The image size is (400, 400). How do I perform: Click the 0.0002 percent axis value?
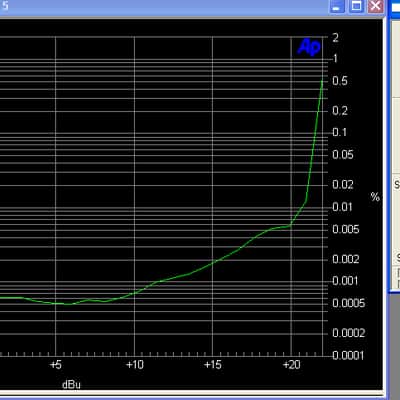pos(349,333)
